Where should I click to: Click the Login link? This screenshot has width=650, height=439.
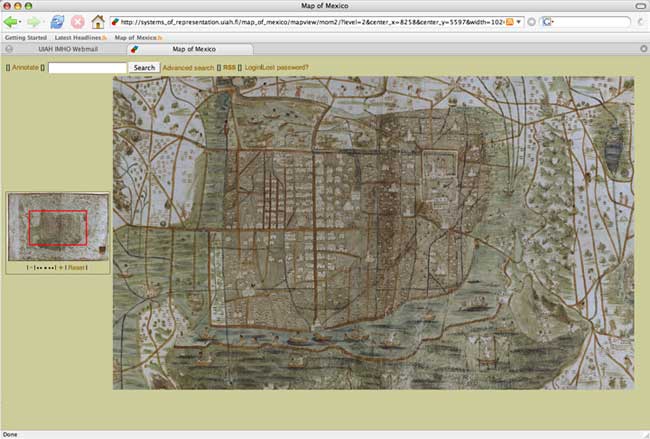tap(252, 68)
